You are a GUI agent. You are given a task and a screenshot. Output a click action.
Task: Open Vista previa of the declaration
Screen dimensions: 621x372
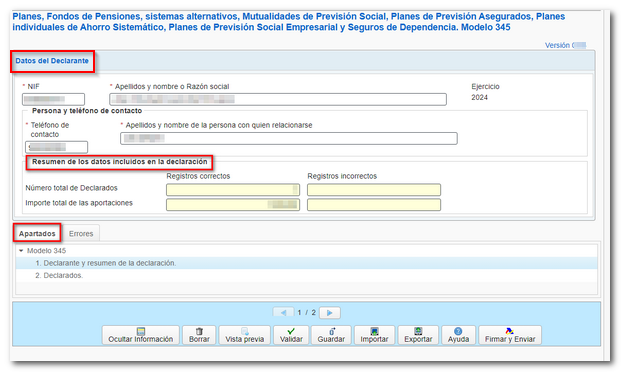[x=244, y=335]
